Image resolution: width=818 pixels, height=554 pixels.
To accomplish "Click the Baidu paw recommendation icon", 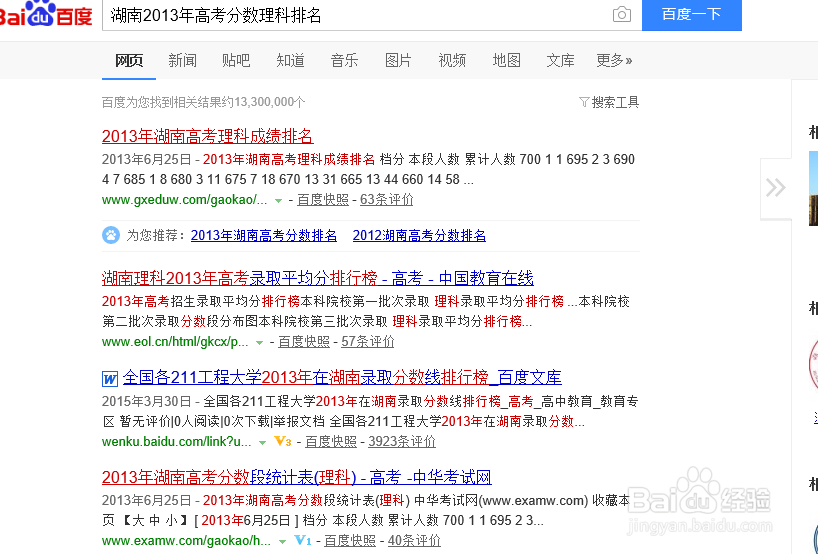I will (111, 235).
